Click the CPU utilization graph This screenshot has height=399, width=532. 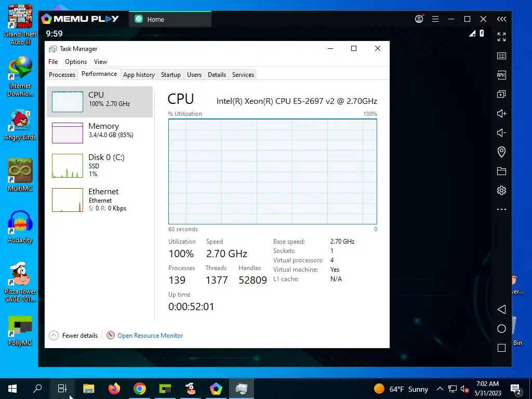click(x=273, y=171)
